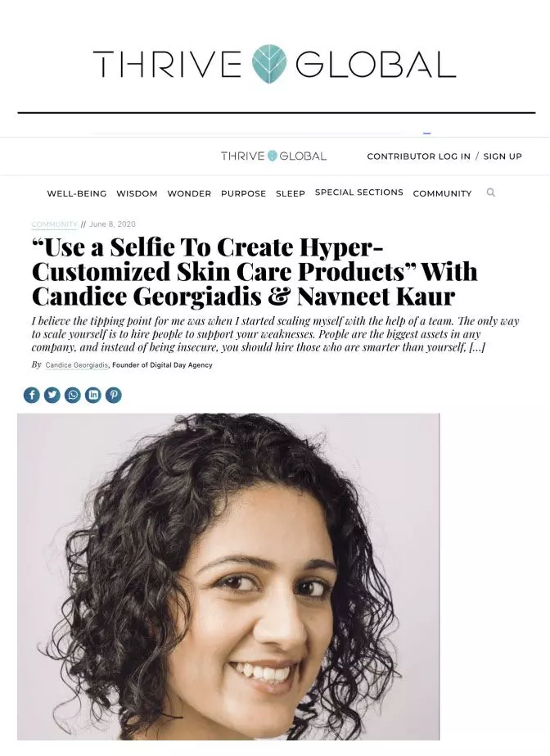Open search with the magnifier icon
Image resolution: width=550 pixels, height=756 pixels.
click(x=491, y=192)
